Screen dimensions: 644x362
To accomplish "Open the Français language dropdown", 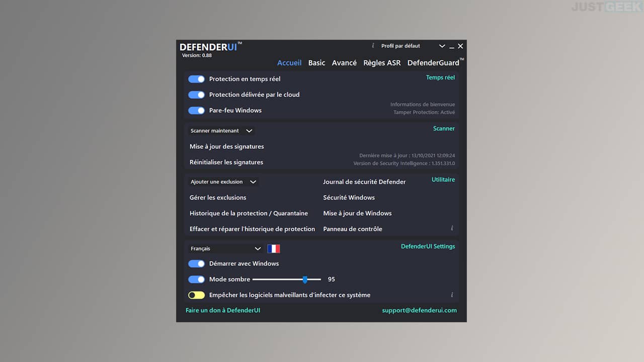I will coord(226,248).
